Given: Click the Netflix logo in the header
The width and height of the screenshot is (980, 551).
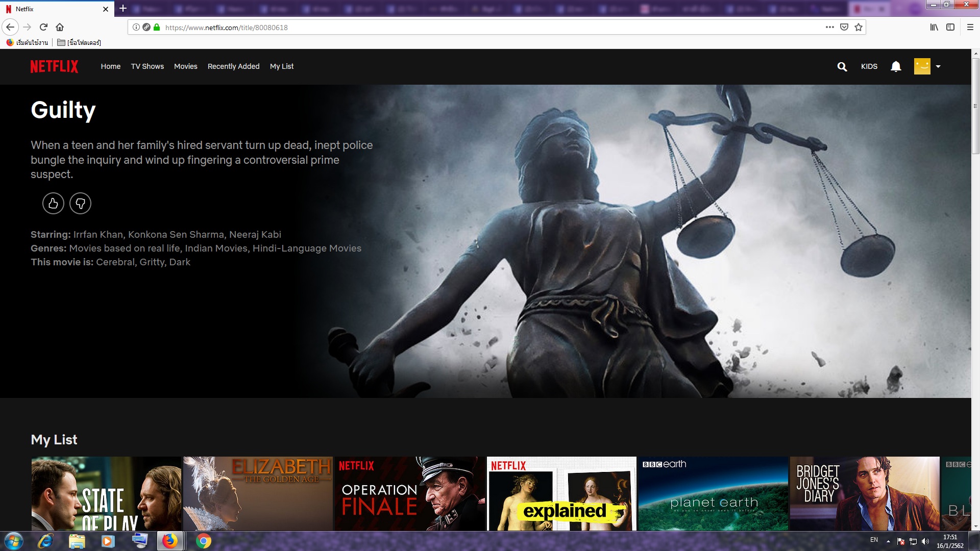Looking at the screenshot, I should [54, 66].
